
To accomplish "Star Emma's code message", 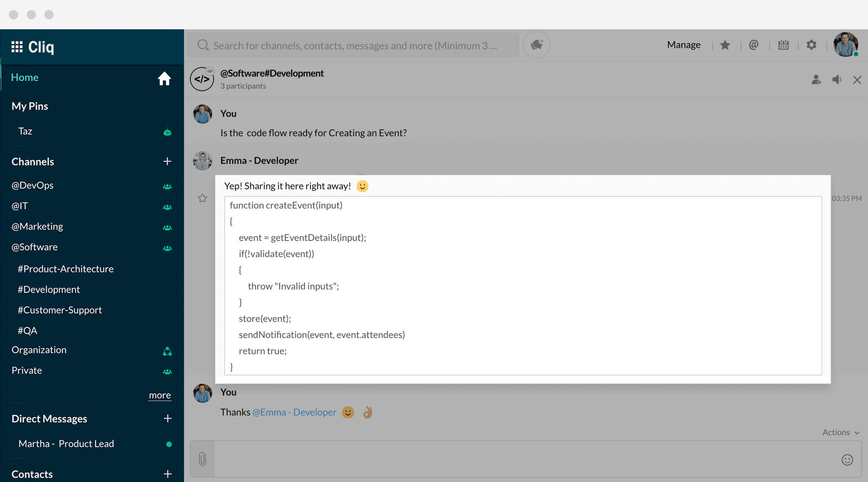I will pyautogui.click(x=202, y=198).
